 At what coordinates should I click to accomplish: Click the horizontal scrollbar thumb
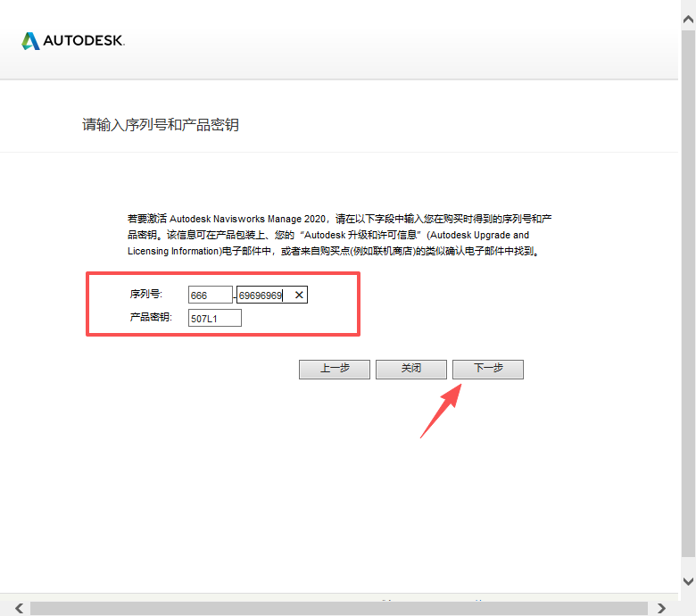339,608
